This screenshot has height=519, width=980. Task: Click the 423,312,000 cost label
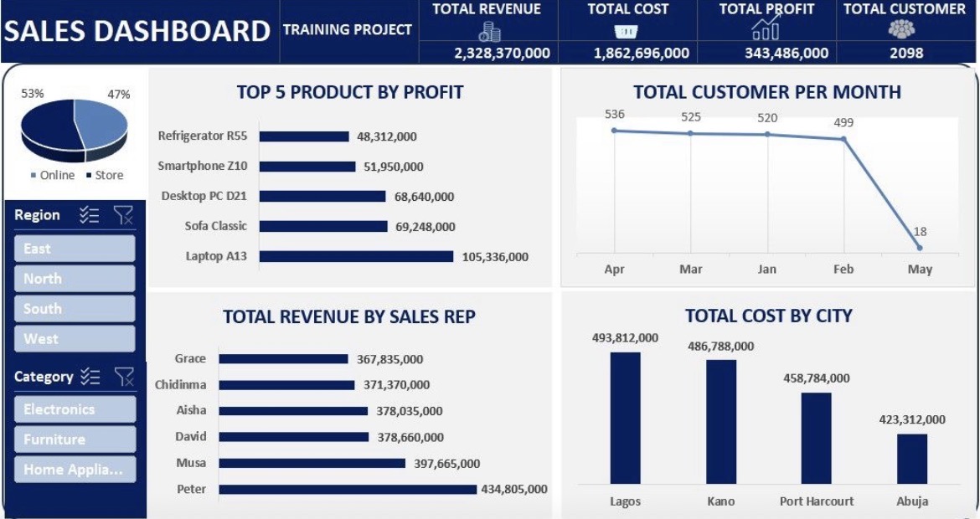pos(912,419)
